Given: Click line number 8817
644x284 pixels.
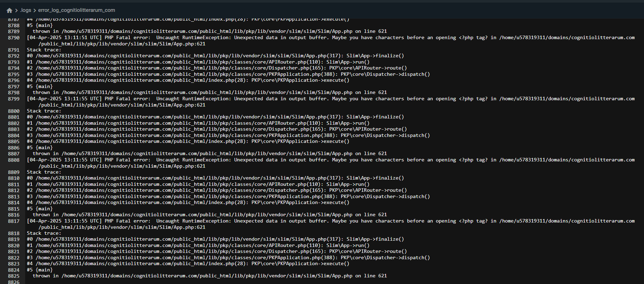Looking at the screenshot, I should [14, 221].
